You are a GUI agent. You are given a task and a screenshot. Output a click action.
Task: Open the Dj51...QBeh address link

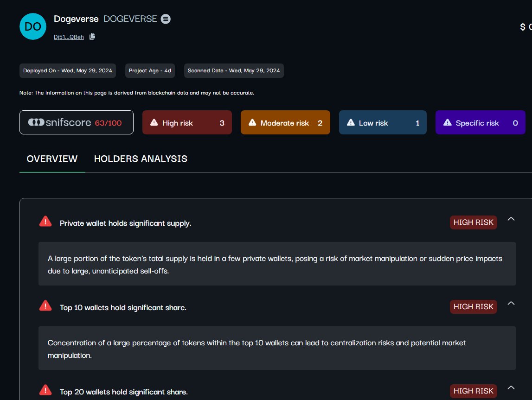pos(69,37)
